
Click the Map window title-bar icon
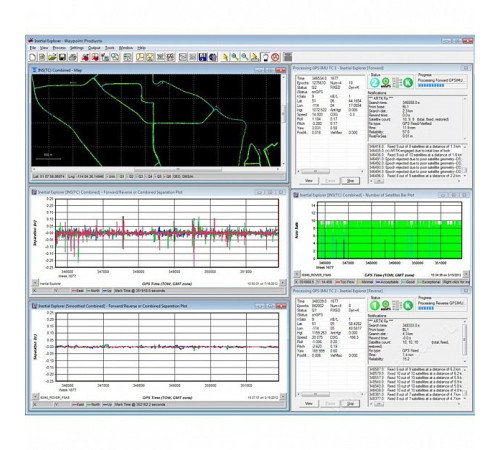34,70
